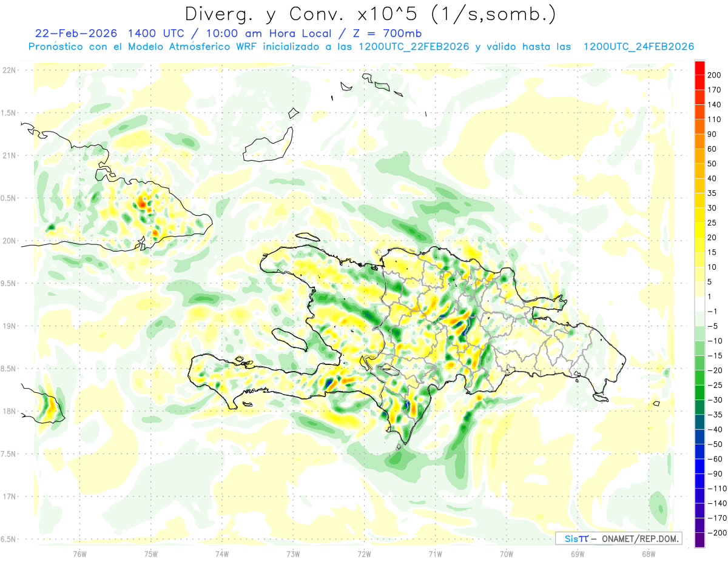The image size is (728, 562).
Task: Click the '18N' latitude label
Action: 8,411
